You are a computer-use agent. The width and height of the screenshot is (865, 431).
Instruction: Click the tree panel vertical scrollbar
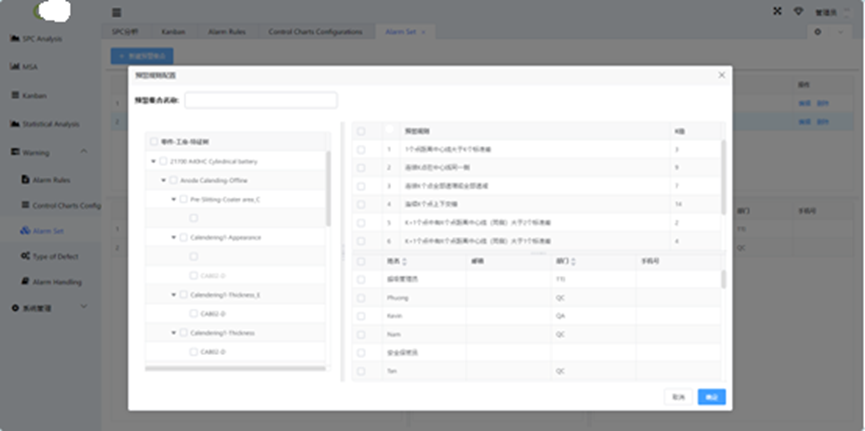[x=328, y=188]
